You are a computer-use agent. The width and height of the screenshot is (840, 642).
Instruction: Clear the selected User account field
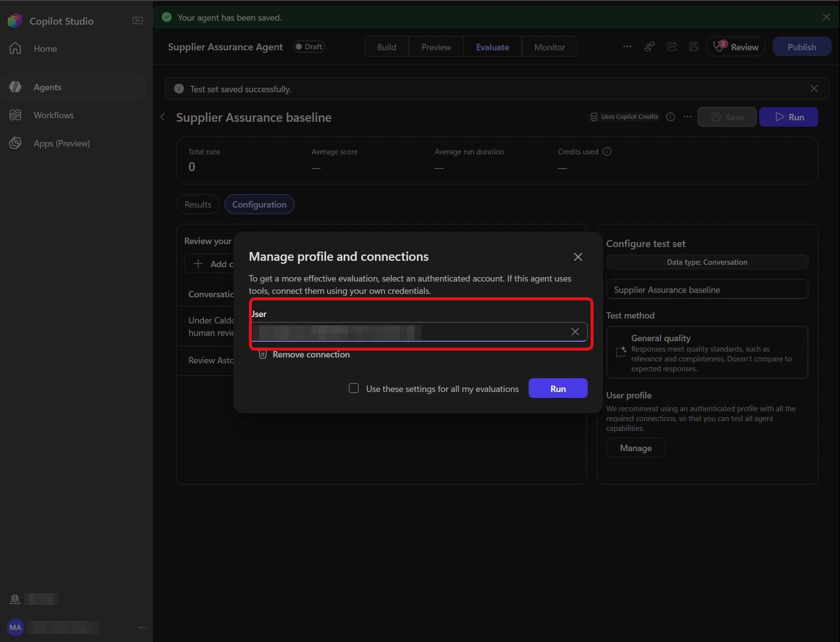575,331
